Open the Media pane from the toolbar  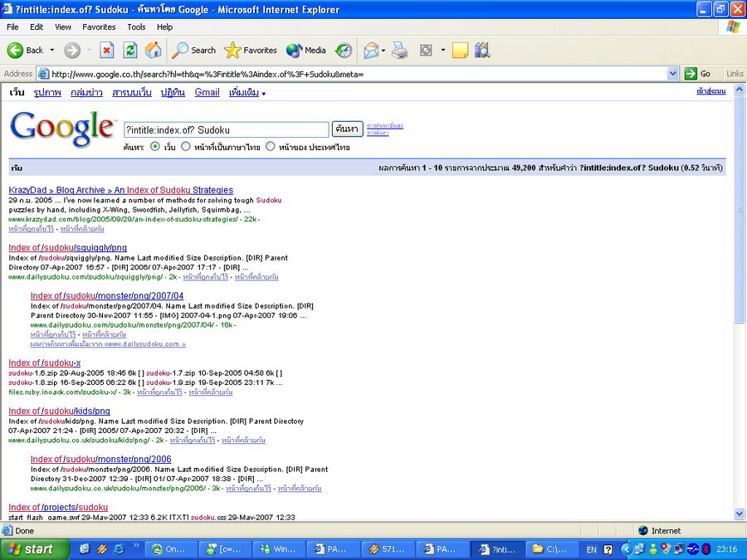pos(305,50)
